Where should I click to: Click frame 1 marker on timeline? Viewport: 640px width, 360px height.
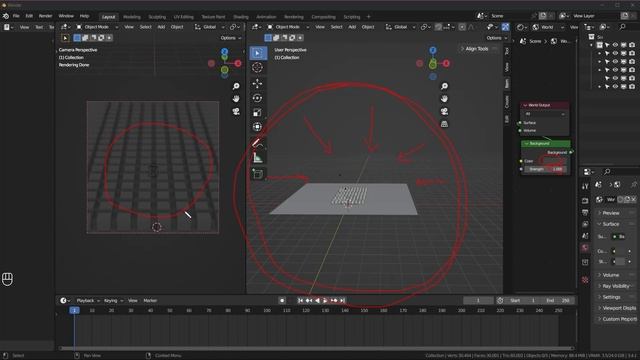(x=74, y=311)
